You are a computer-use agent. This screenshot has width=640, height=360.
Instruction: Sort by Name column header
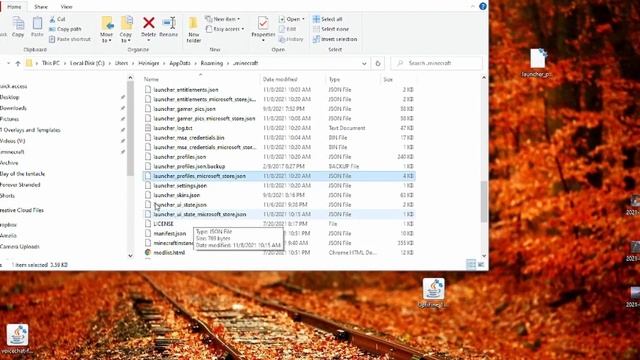pos(151,79)
